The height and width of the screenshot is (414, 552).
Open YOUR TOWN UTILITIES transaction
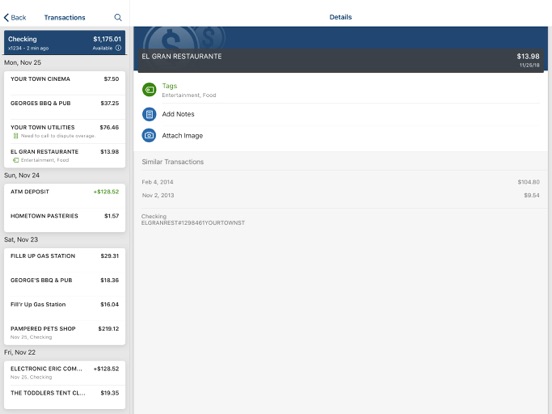(x=64, y=131)
